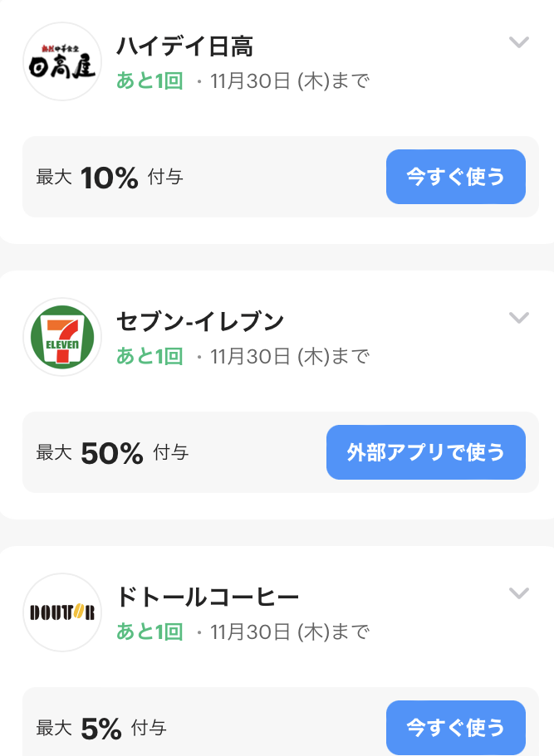Tap the Seven-Eleven 11月30日 expiry date

coord(290,357)
